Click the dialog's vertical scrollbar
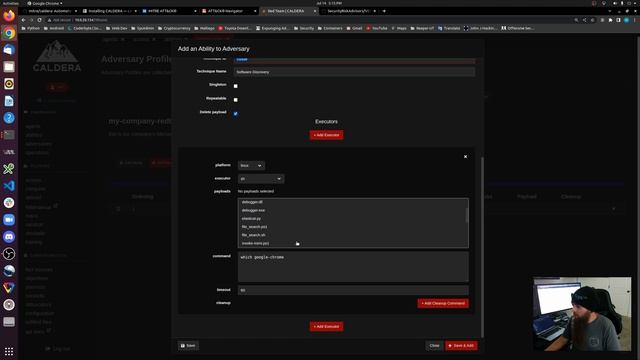This screenshot has height=360, width=640. click(x=482, y=247)
